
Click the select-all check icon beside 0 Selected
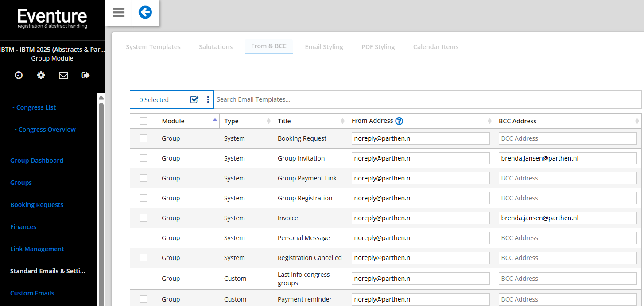pyautogui.click(x=194, y=99)
